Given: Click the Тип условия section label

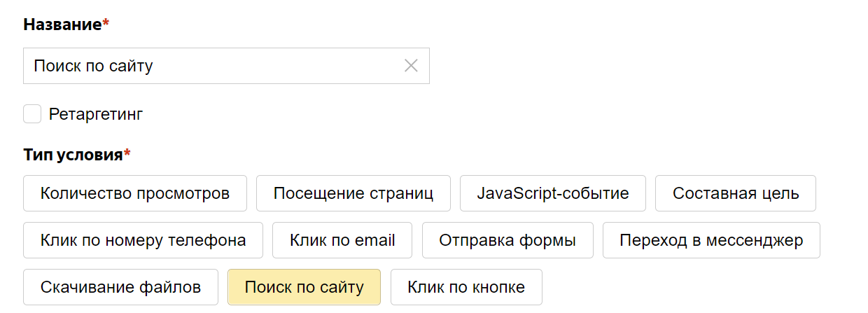Looking at the screenshot, I should [x=73, y=155].
